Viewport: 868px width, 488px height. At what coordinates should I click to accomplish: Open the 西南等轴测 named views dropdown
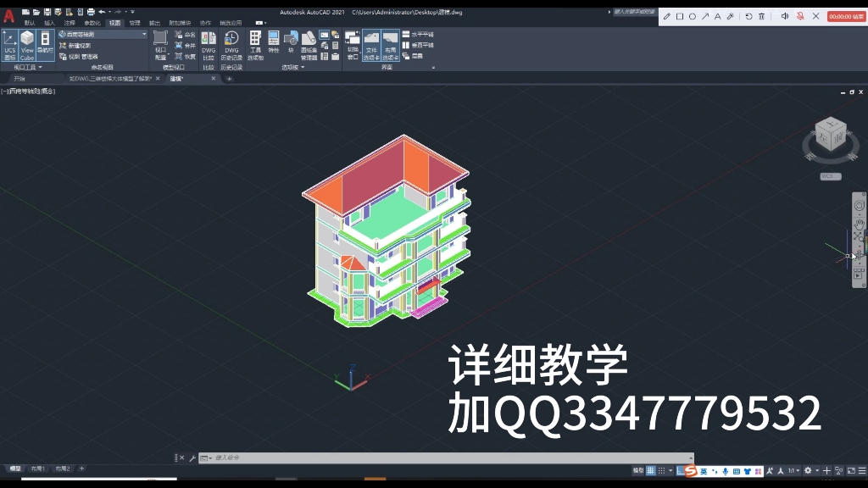pos(102,34)
